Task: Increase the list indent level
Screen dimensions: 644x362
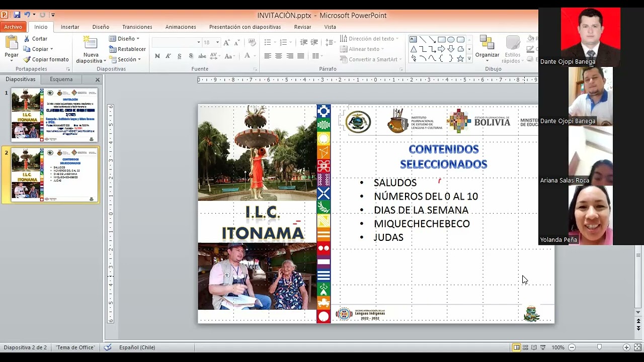Action: (x=314, y=43)
